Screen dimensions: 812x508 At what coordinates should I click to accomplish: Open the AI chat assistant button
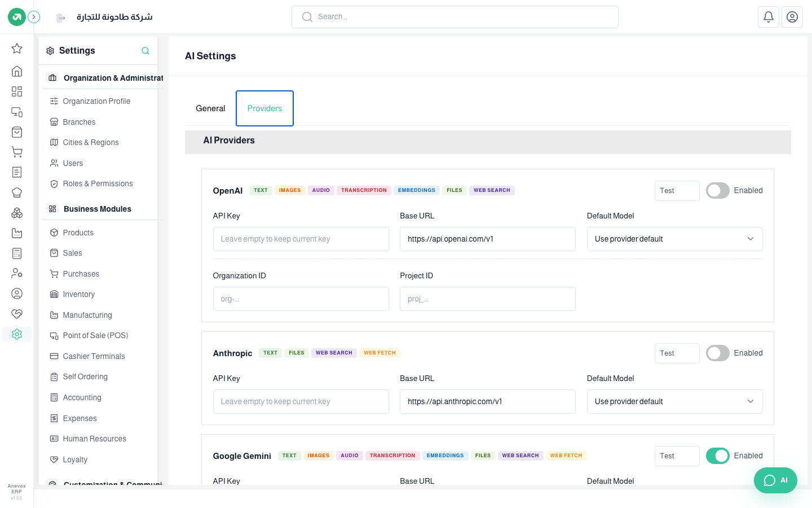775,480
